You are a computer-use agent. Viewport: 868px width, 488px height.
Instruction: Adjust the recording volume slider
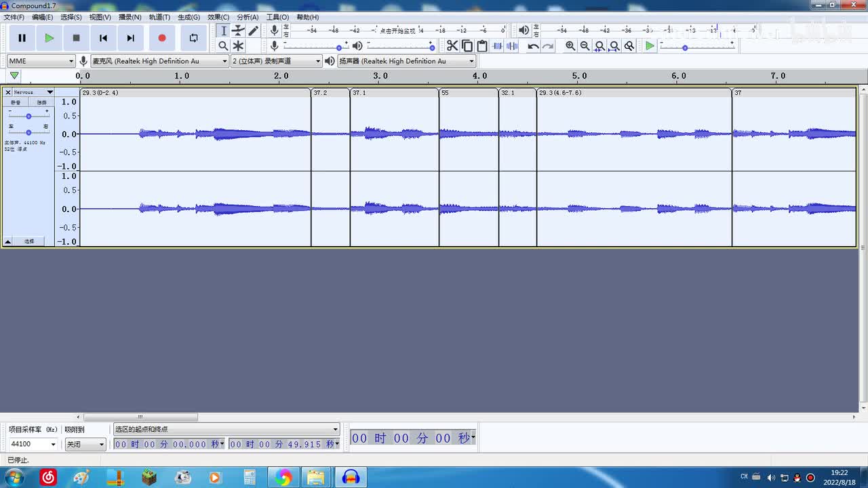[x=315, y=46]
